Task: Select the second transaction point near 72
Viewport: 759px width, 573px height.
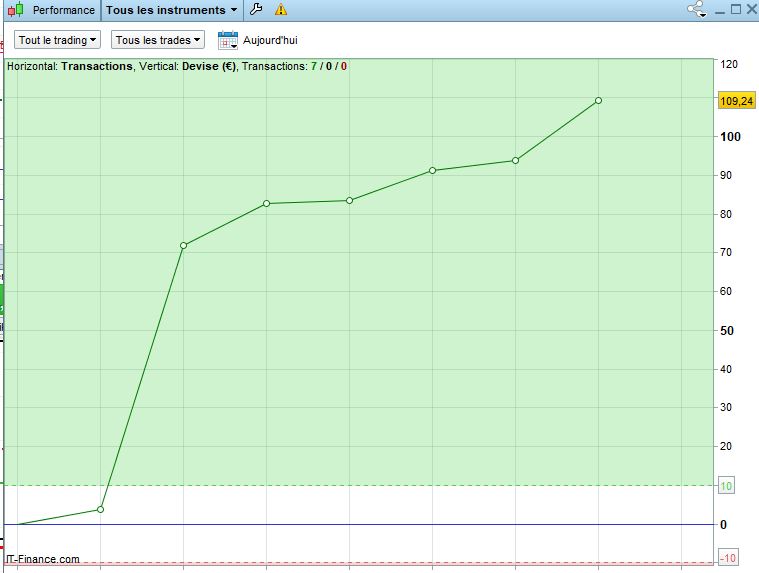Action: click(x=183, y=245)
